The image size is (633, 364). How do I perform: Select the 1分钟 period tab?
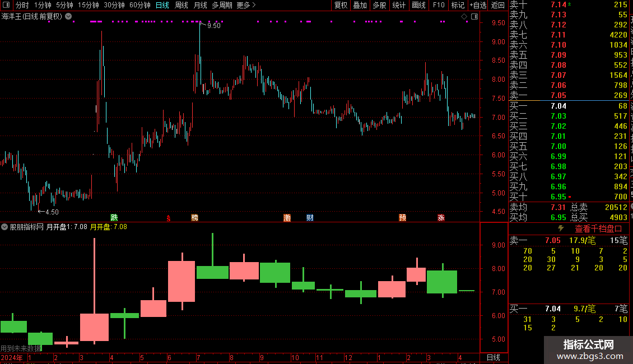click(x=43, y=5)
